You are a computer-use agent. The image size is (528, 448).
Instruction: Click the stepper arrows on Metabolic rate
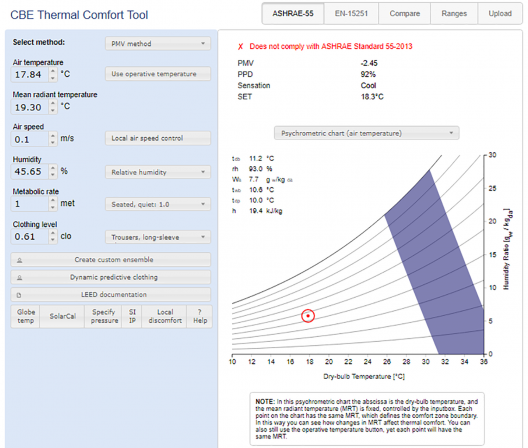(53, 204)
